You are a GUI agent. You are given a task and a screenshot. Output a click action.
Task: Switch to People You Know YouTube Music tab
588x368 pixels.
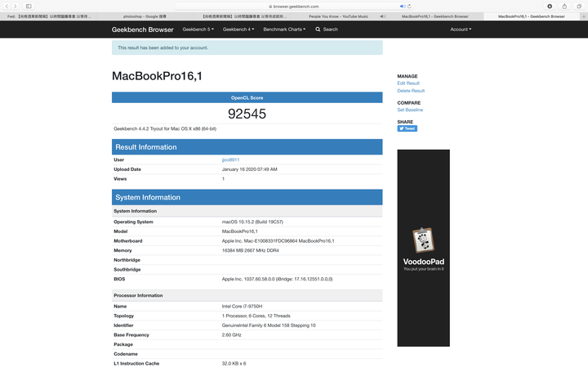click(339, 16)
